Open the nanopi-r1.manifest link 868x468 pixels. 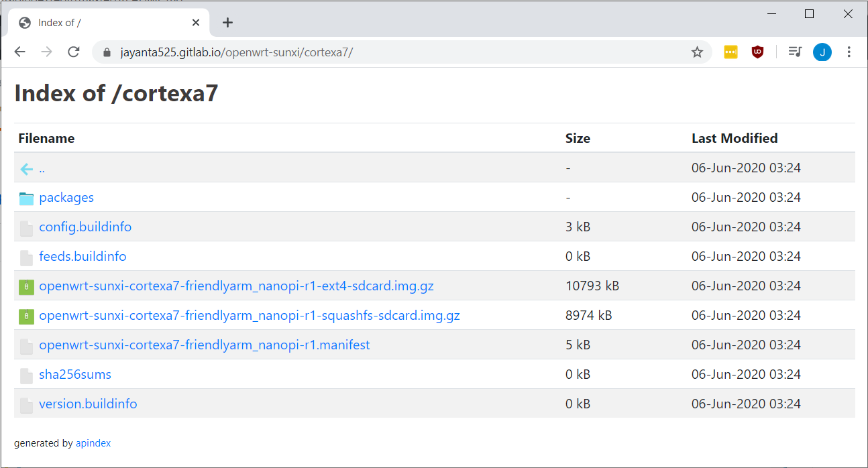(205, 345)
